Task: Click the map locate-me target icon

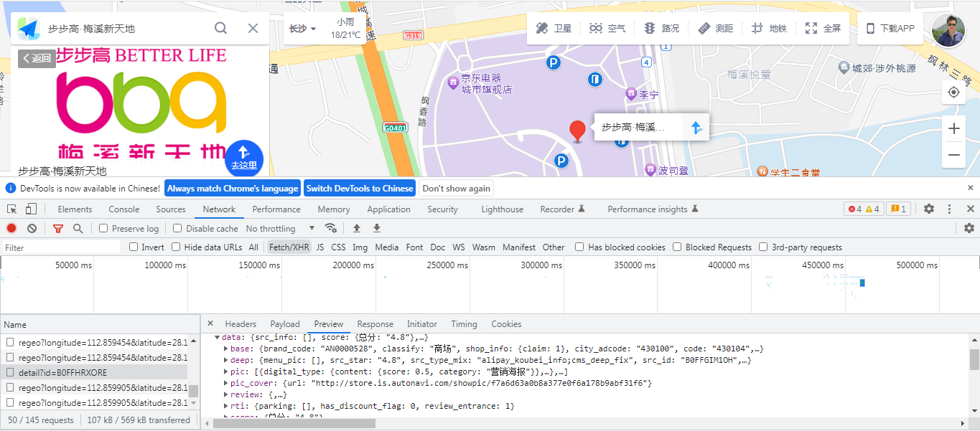Action: 953,93
